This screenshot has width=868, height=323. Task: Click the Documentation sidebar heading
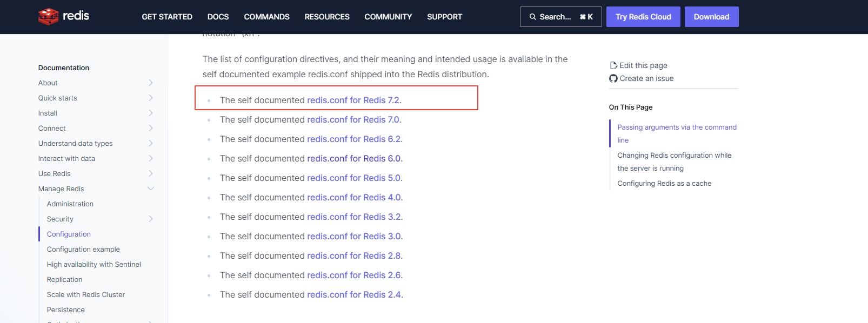(64, 68)
